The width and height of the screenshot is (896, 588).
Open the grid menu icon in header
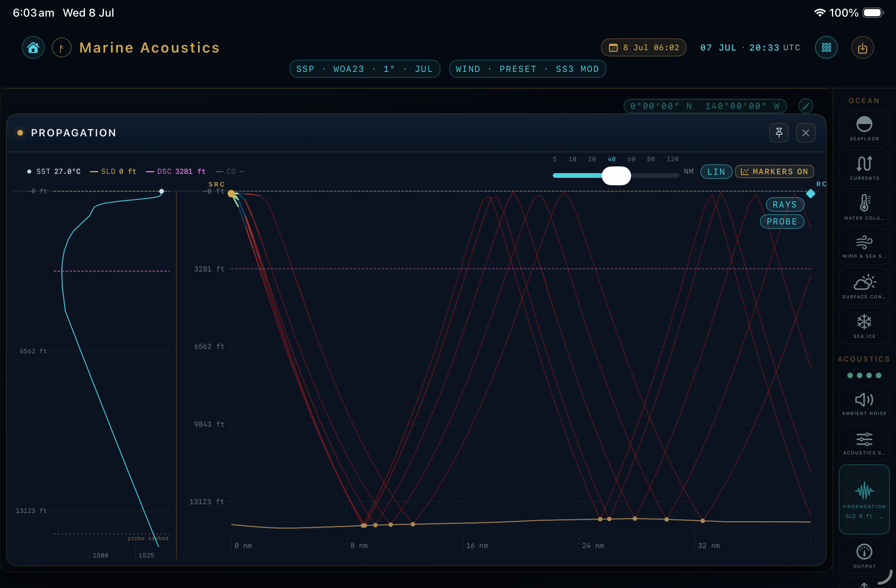pos(826,48)
